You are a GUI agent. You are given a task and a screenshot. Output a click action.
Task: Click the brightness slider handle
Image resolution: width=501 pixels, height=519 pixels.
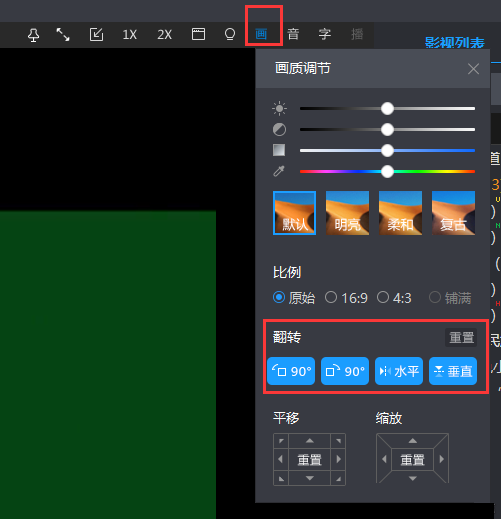387,108
